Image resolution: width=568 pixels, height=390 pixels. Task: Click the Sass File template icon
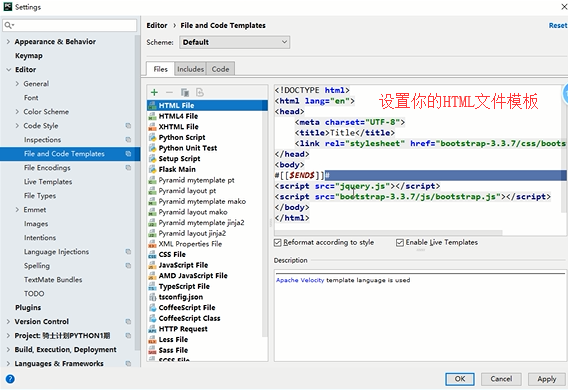point(153,350)
